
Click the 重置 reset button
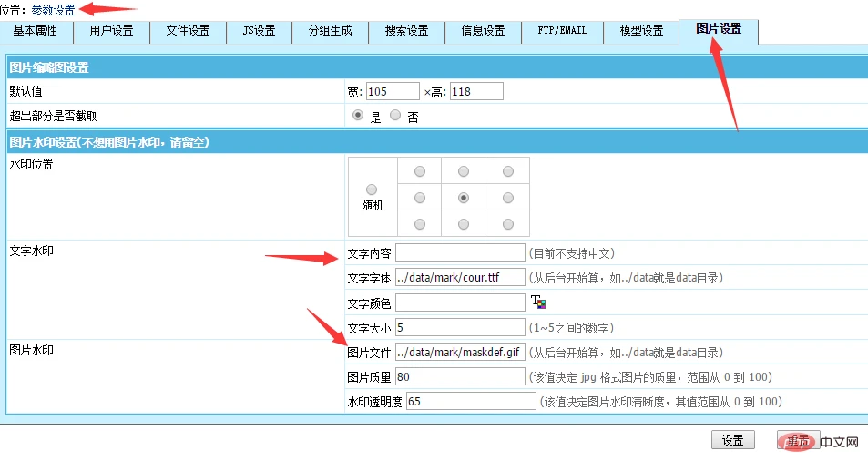tap(798, 440)
